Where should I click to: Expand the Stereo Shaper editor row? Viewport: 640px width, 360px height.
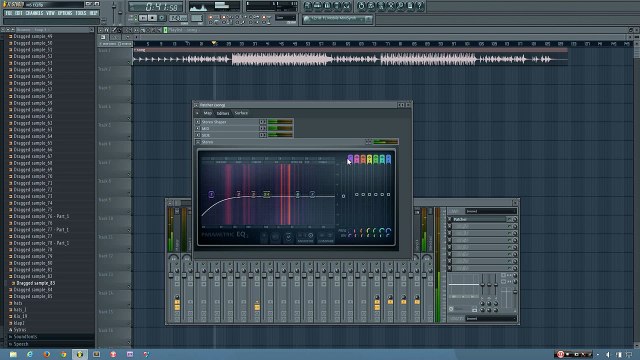(198, 122)
